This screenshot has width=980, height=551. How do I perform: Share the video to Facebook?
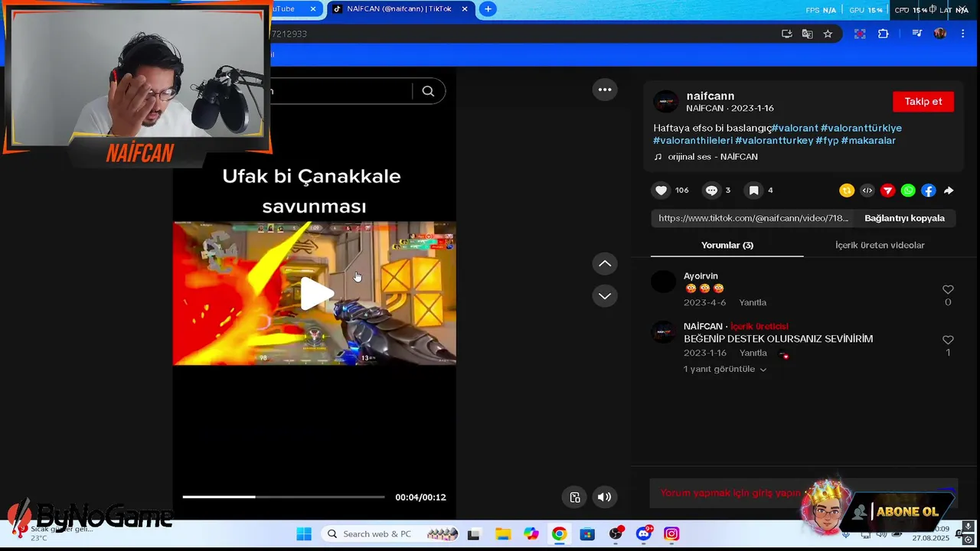tap(928, 191)
